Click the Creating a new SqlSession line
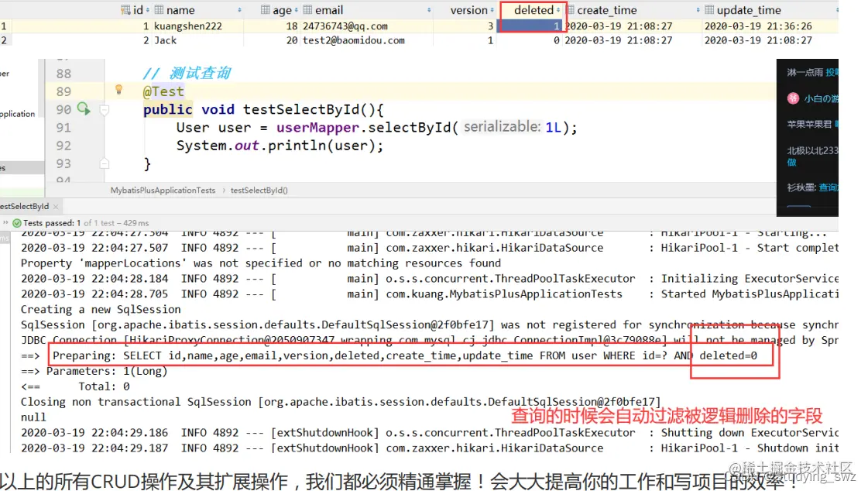868x491 pixels. (x=101, y=310)
